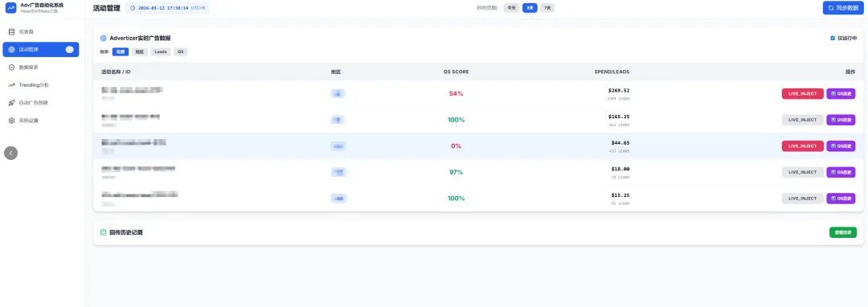Click the region tag in the 97% row
Viewport: 868px width, 307px height.
coord(339,172)
